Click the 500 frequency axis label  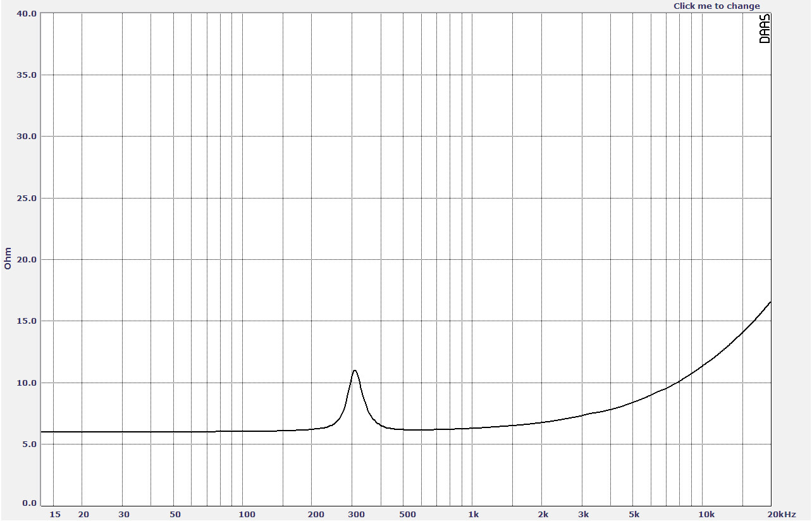408,514
